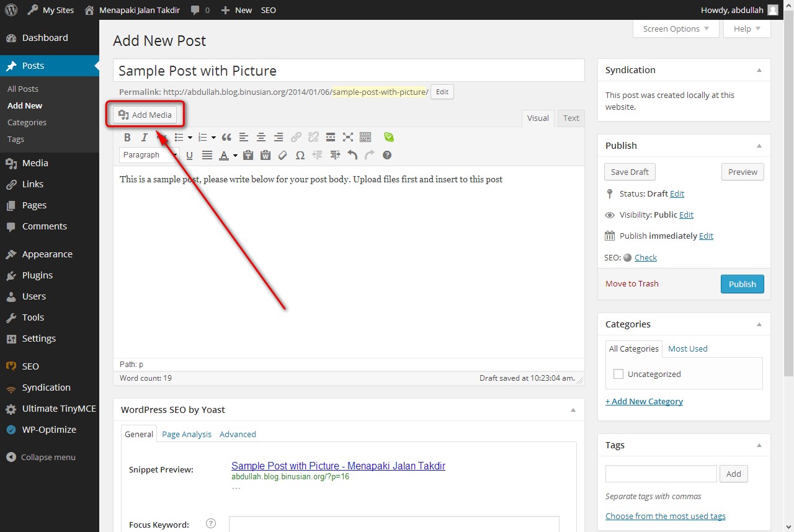Click the tags input field
The image size is (794, 532).
pos(661,474)
